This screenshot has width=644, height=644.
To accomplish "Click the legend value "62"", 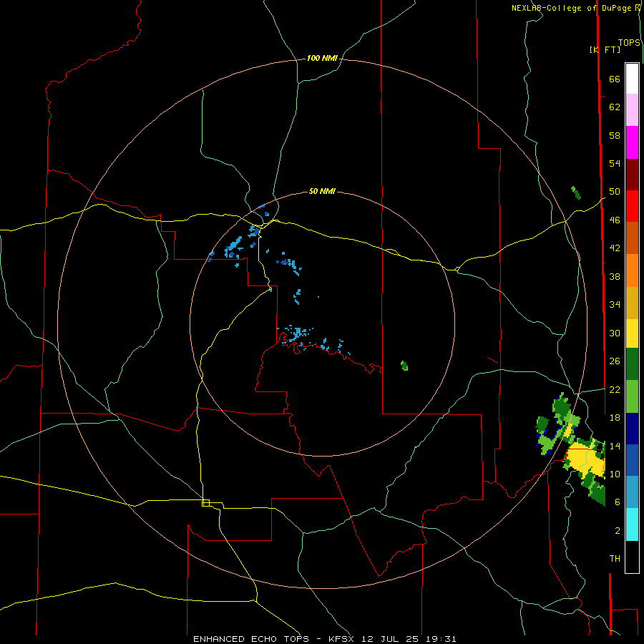I will 615,107.
